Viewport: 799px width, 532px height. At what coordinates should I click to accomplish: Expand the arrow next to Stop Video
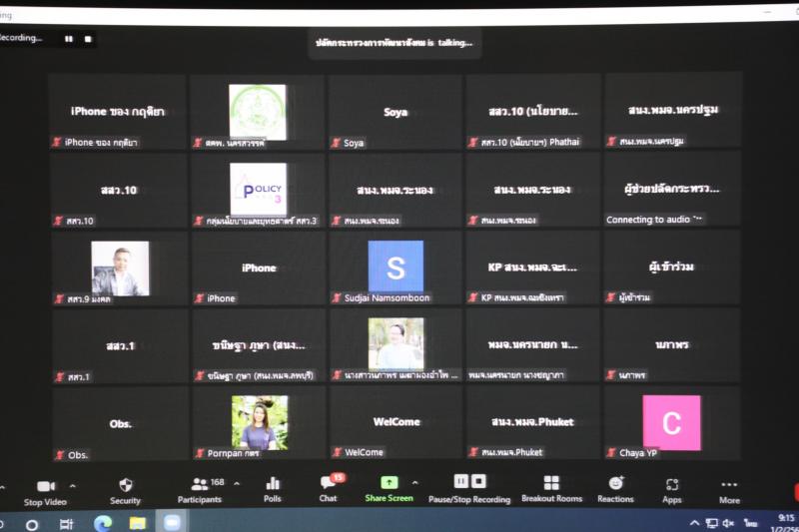[72, 486]
